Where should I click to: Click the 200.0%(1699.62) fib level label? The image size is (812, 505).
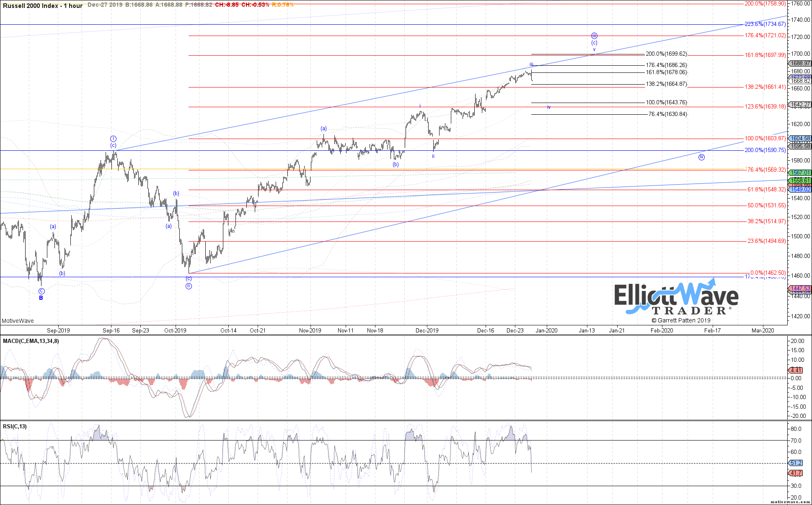(x=666, y=54)
